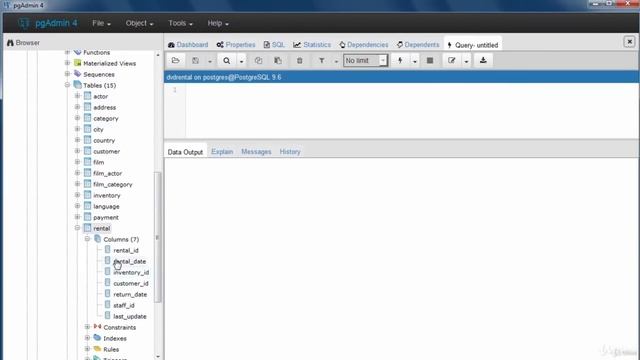Expand the actor table node
Screen dimensions: 640x360
[77, 96]
